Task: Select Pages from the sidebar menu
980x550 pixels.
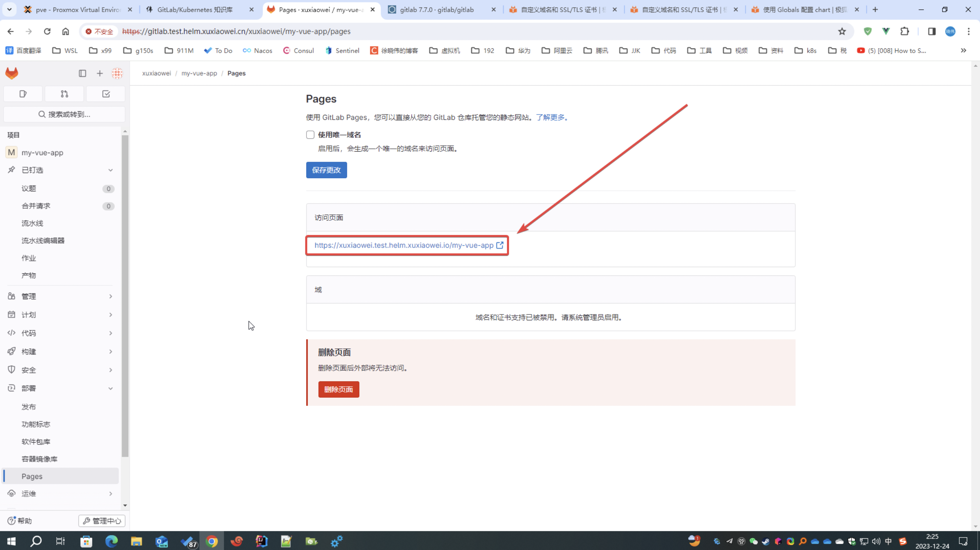Action: pos(32,476)
